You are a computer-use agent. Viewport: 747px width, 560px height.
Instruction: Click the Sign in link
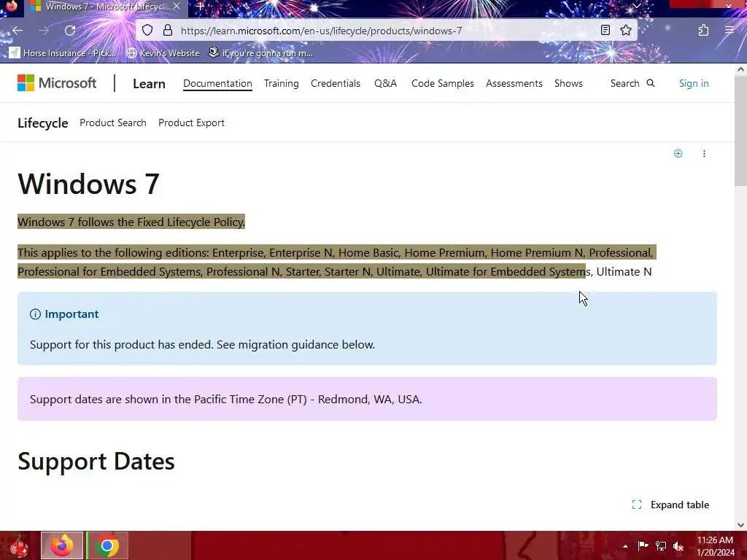694,83
